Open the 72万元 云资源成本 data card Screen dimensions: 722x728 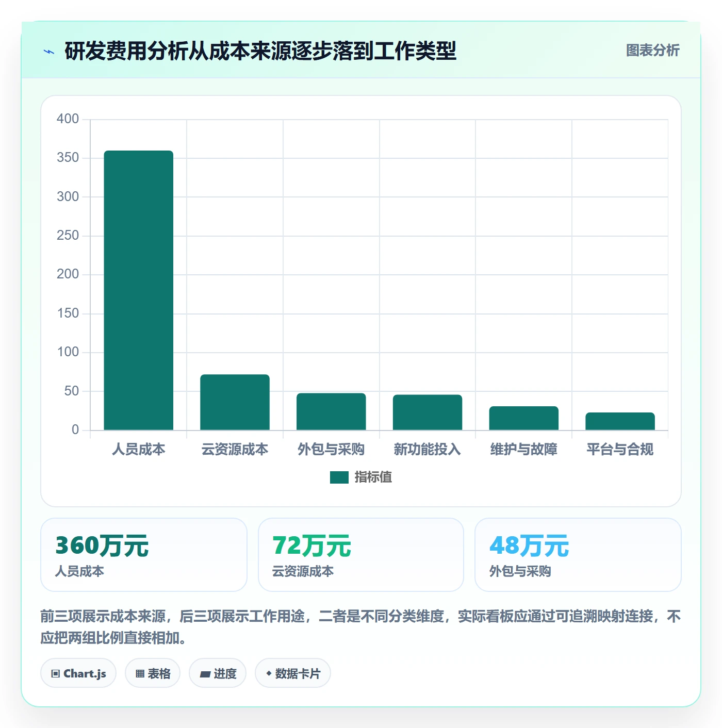(361, 555)
